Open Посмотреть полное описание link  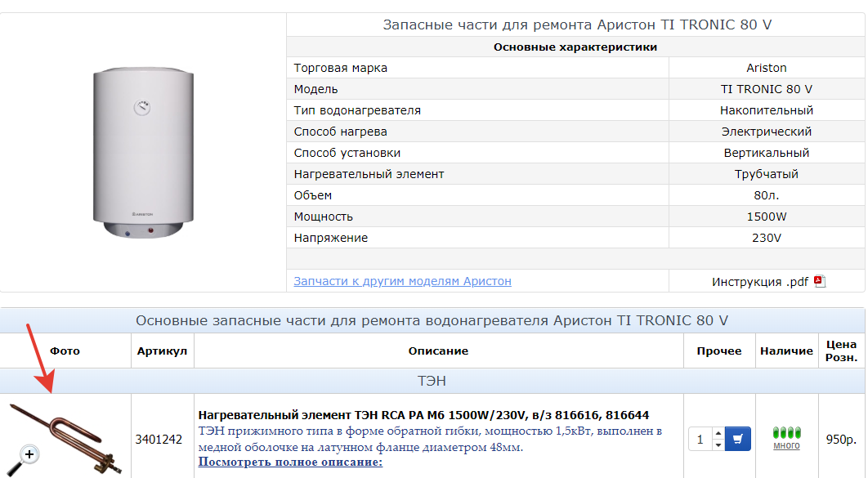tap(290, 462)
